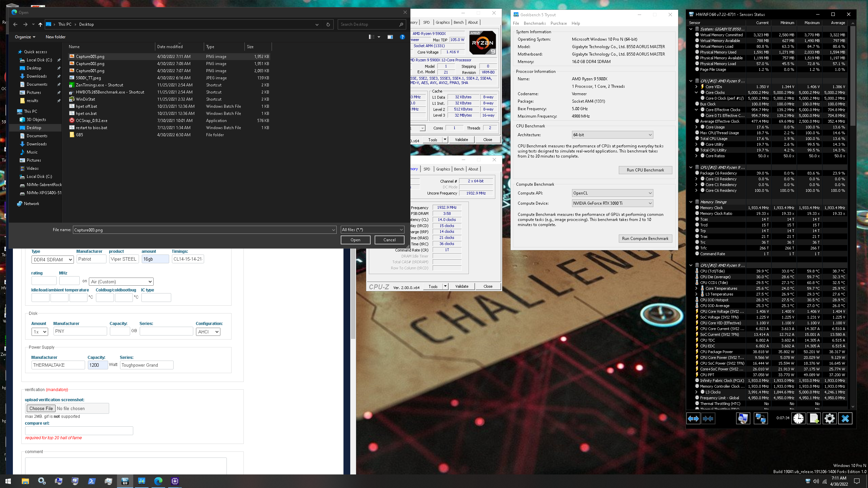Toggle the preview pane icon
868x488 pixels.
coord(390,37)
